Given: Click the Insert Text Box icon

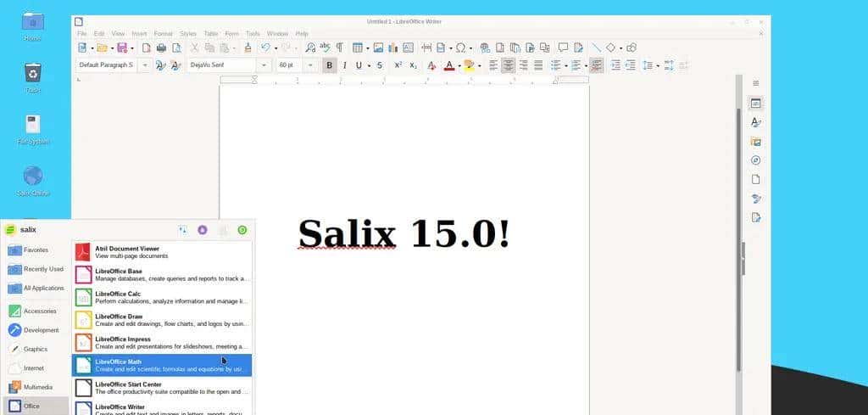Looking at the screenshot, I should pos(408,48).
